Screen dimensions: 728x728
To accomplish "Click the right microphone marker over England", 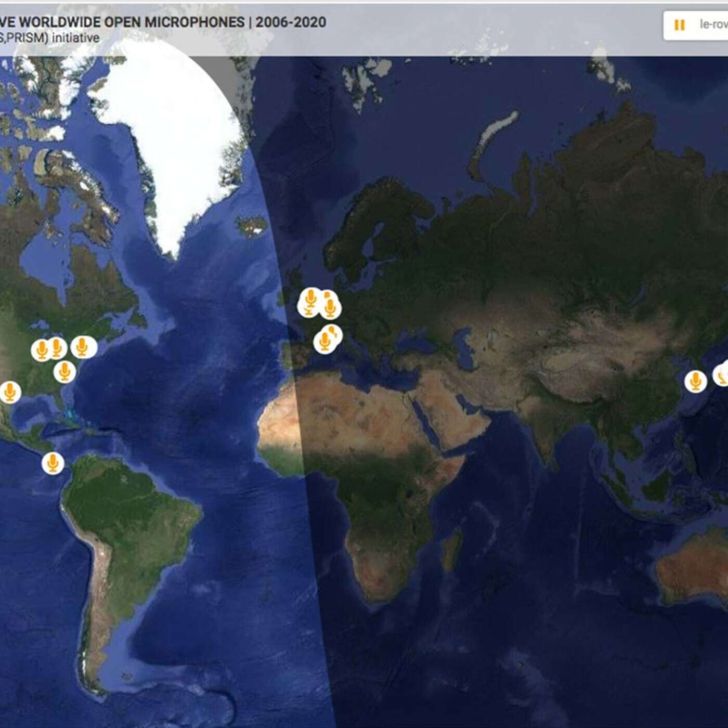I will click(x=330, y=307).
